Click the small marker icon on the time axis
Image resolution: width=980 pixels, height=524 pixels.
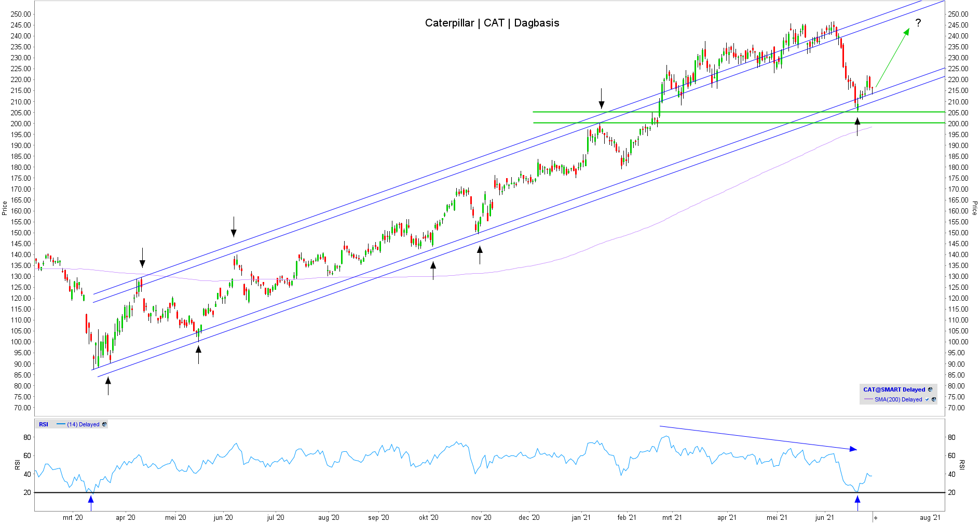pos(875,518)
